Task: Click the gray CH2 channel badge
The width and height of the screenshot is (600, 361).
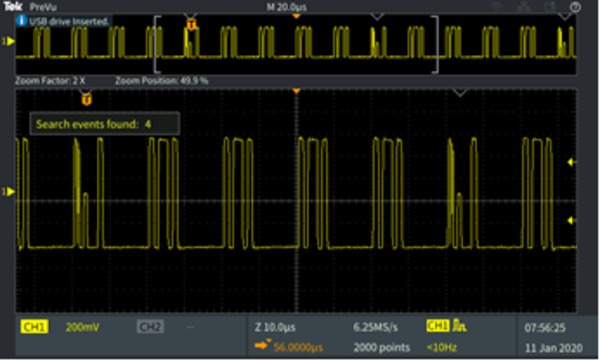Action: click(x=150, y=327)
